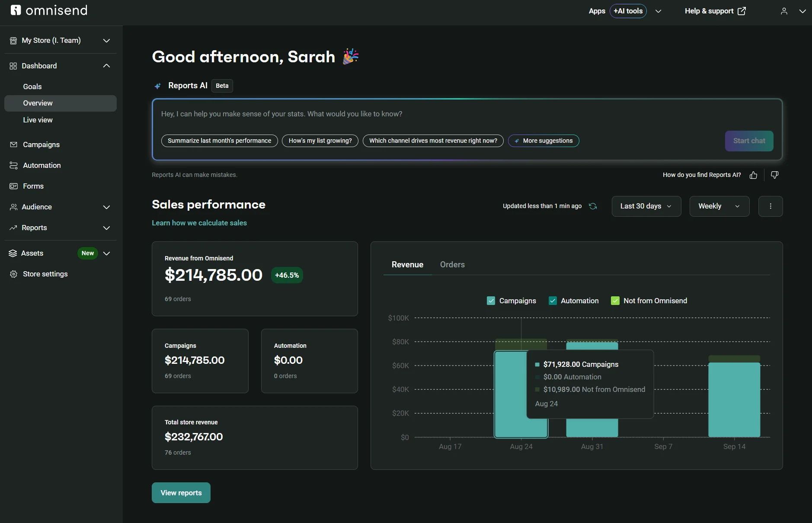Uncheck the Automation chart series checkbox
Image resolution: width=812 pixels, height=523 pixels.
553,301
